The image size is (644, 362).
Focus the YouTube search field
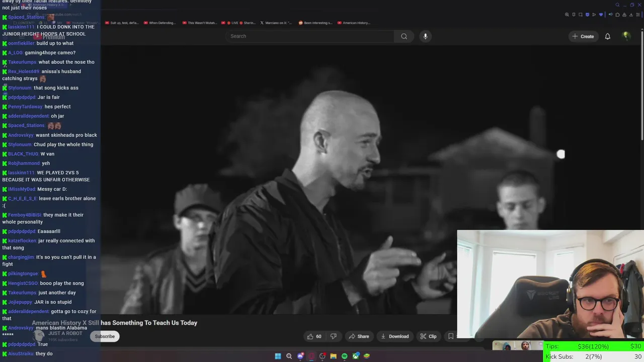[x=309, y=36]
